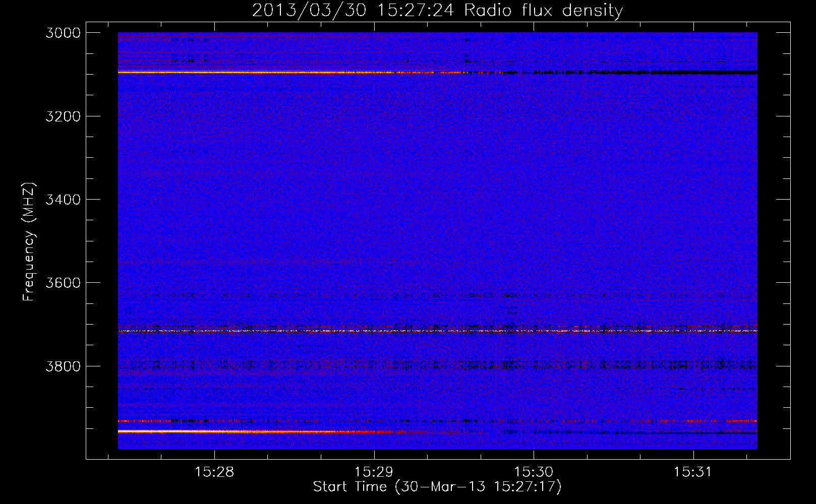The width and height of the screenshot is (816, 504).
Task: Click the x-axis label 'Start Time (30-Mar-13 15:27:17)'
Action: coord(437,487)
